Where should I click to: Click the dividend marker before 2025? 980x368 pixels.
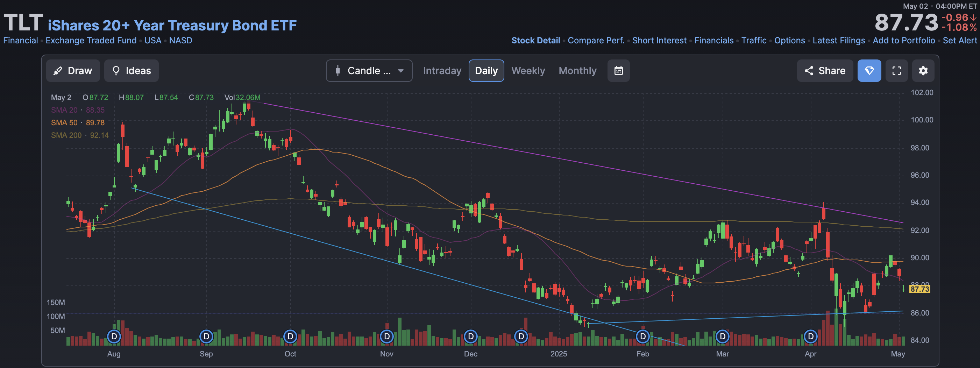tap(521, 337)
